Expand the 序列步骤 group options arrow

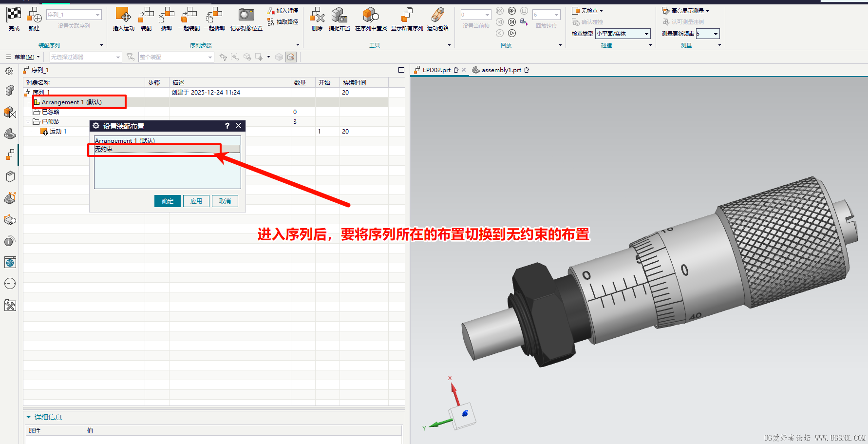(x=298, y=45)
